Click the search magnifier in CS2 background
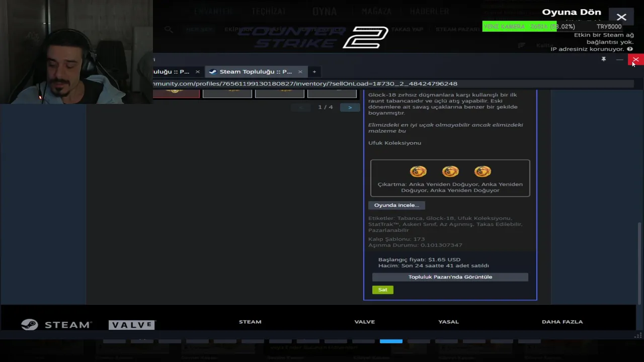Image resolution: width=644 pixels, height=362 pixels. point(169,29)
